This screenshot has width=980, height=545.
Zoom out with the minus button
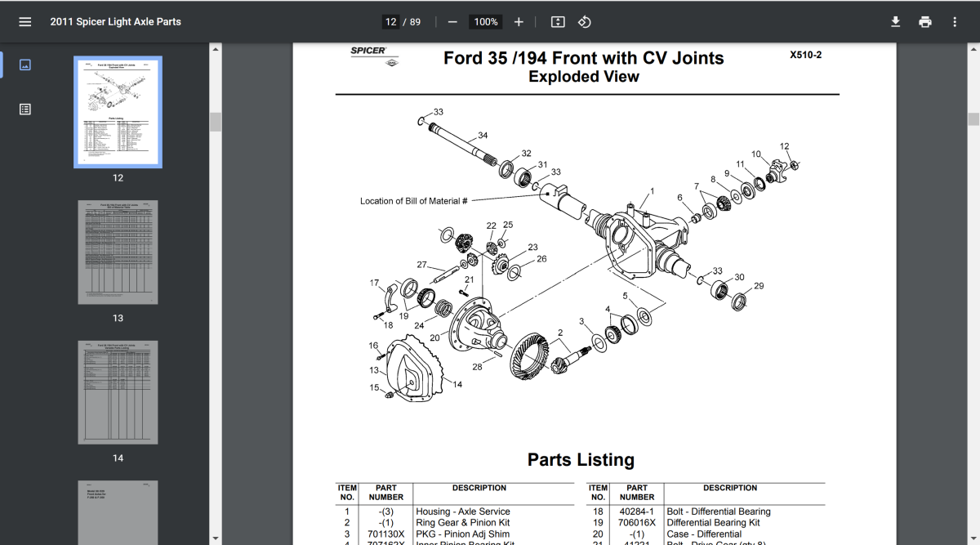tap(452, 22)
